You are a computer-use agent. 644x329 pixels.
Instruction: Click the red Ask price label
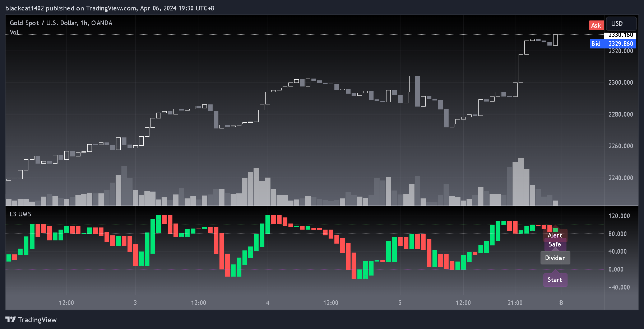596,25
